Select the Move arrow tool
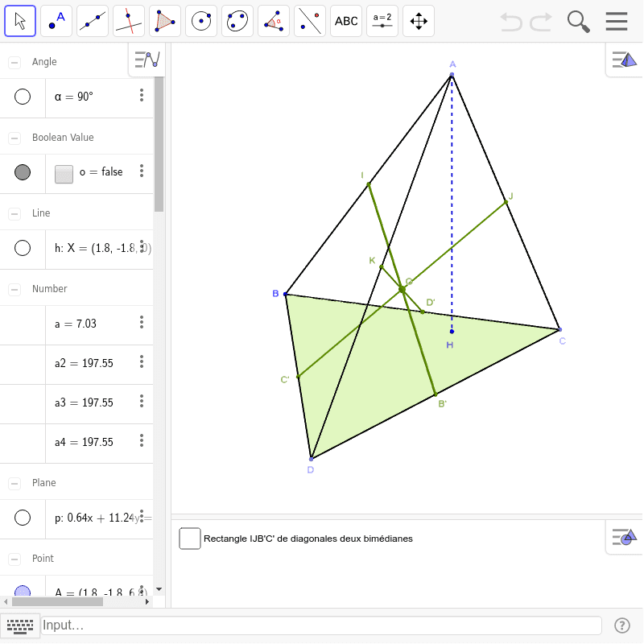The height and width of the screenshot is (644, 644). pos(20,21)
